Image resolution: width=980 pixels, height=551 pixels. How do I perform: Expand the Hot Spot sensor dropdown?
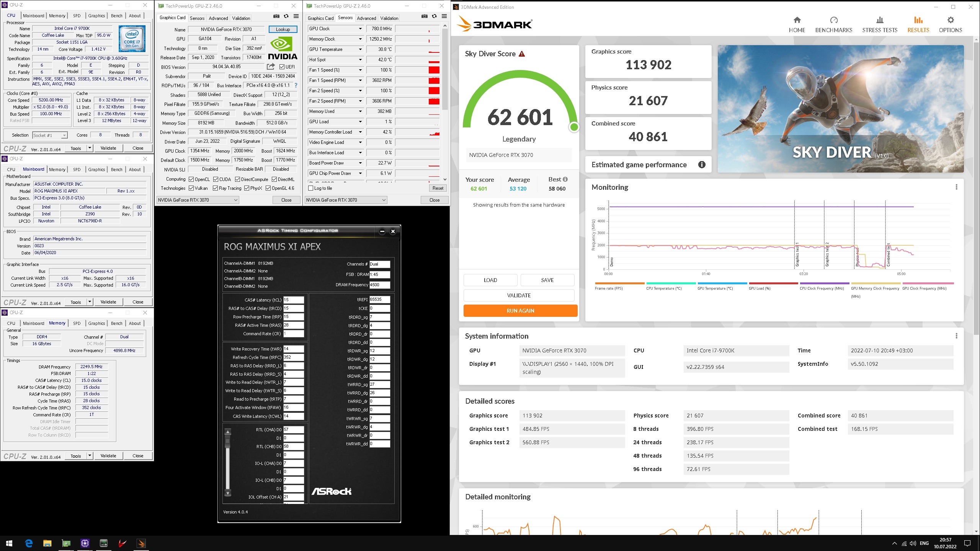tap(360, 60)
